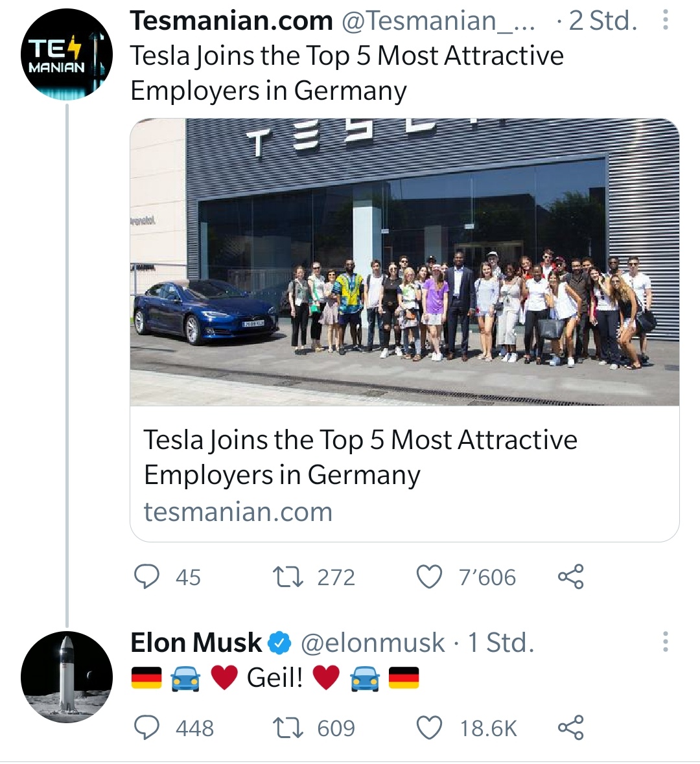700x764 pixels.
Task: Open the Tesmanian profile avatar
Action: (67, 54)
